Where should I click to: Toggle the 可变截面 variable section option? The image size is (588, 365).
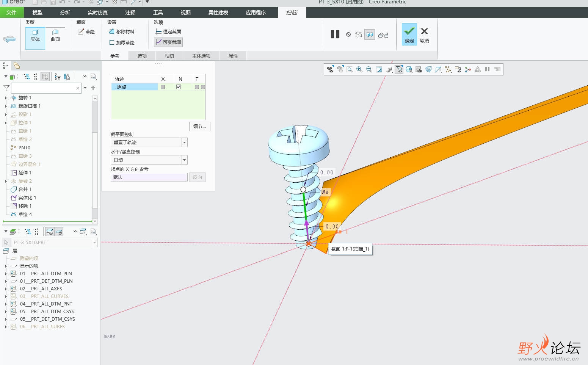(168, 42)
